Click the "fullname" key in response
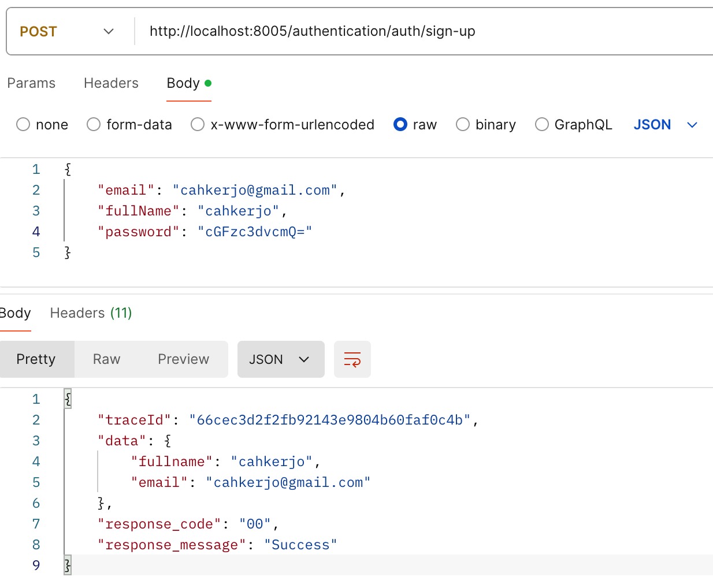 pos(172,462)
